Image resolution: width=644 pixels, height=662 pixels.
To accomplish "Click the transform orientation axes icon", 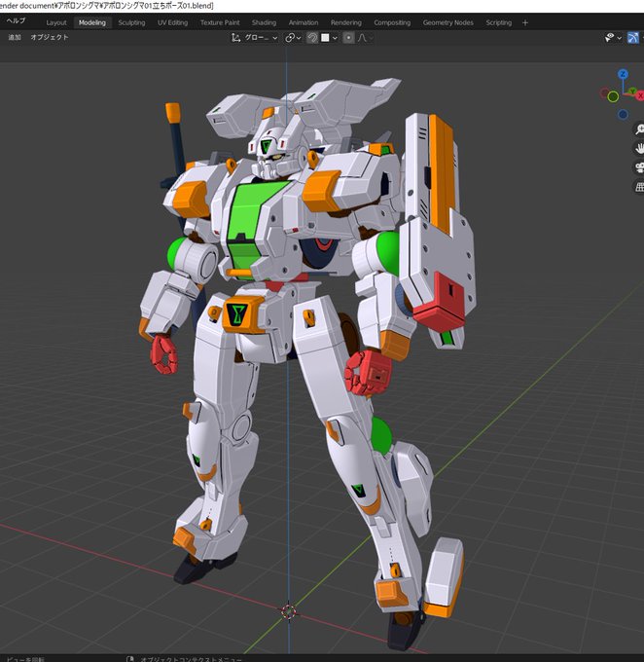I will pos(236,38).
